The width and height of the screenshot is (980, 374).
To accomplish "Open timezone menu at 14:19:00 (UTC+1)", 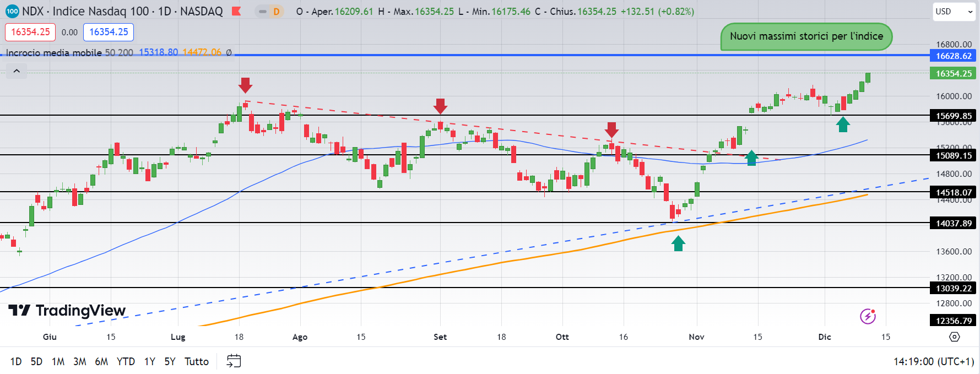I will (x=934, y=361).
